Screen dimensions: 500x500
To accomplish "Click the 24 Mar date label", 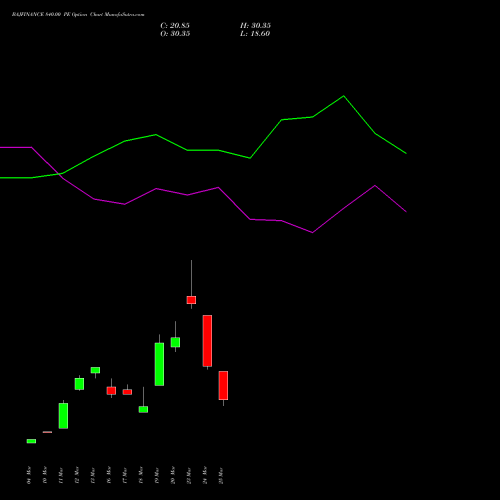I will pos(205,475).
